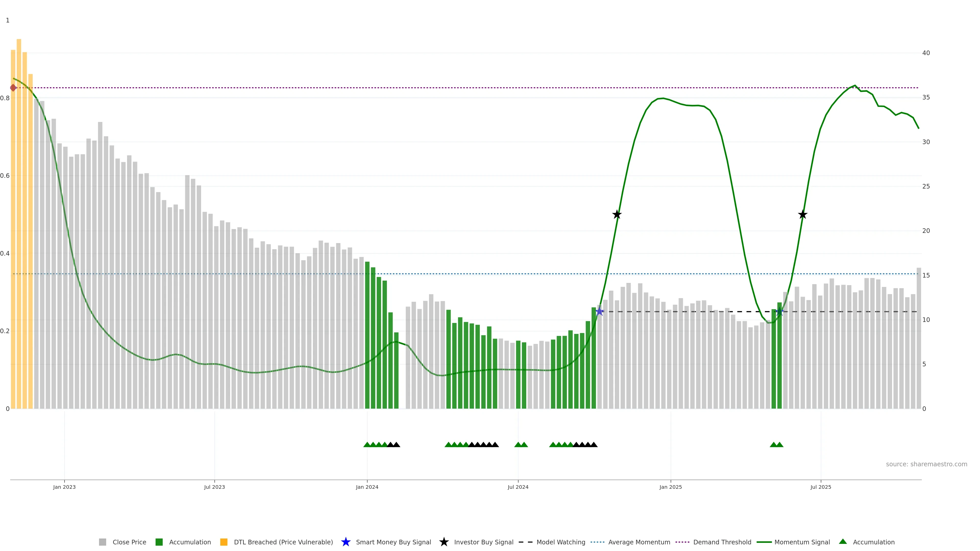The height and width of the screenshot is (551, 980).
Task: Click the blue Smart Money Buy Signal star in legend
Action: (346, 542)
